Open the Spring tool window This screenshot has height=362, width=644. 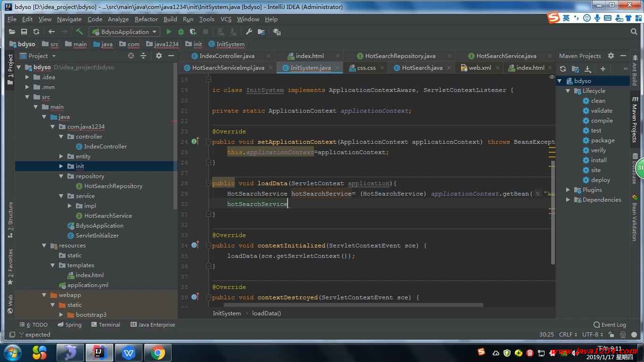[x=69, y=325]
